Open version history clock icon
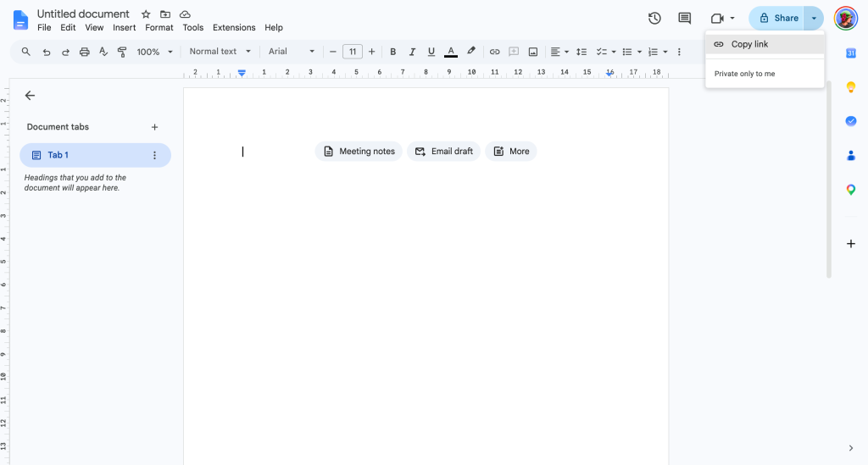Viewport: 868px width, 465px height. (654, 19)
